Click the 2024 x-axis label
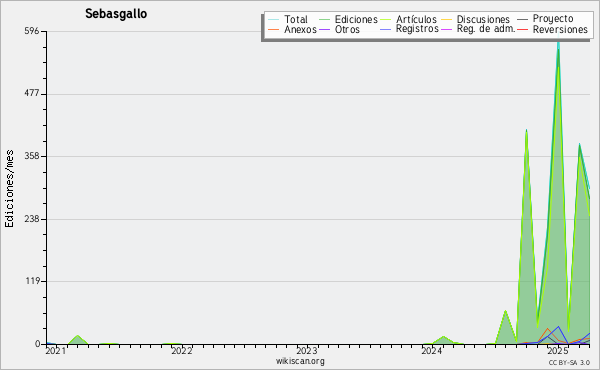This screenshot has height=370, width=600. (x=432, y=351)
